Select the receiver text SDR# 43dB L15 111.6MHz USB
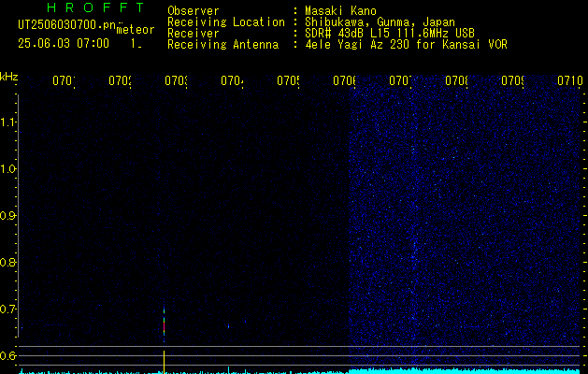The width and height of the screenshot is (588, 374). (390, 33)
